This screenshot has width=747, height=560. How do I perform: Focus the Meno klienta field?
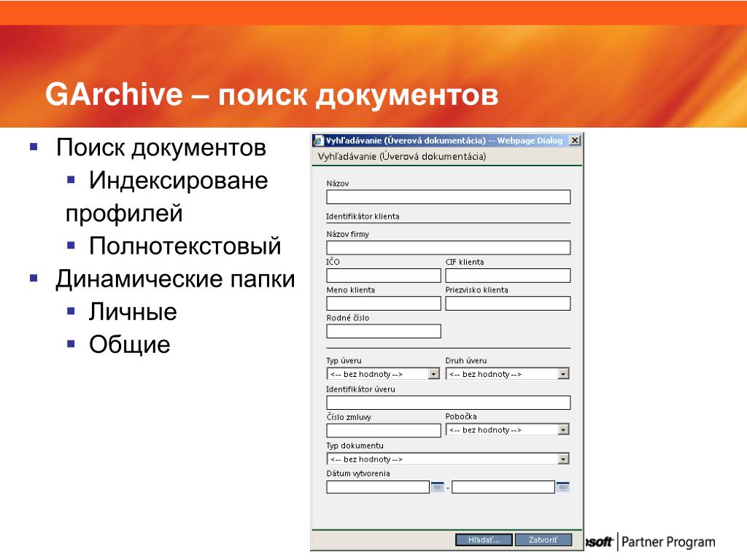pyautogui.click(x=384, y=303)
